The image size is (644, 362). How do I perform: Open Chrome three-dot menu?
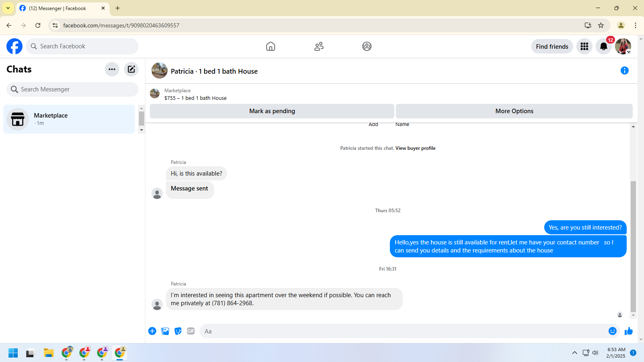[636, 25]
